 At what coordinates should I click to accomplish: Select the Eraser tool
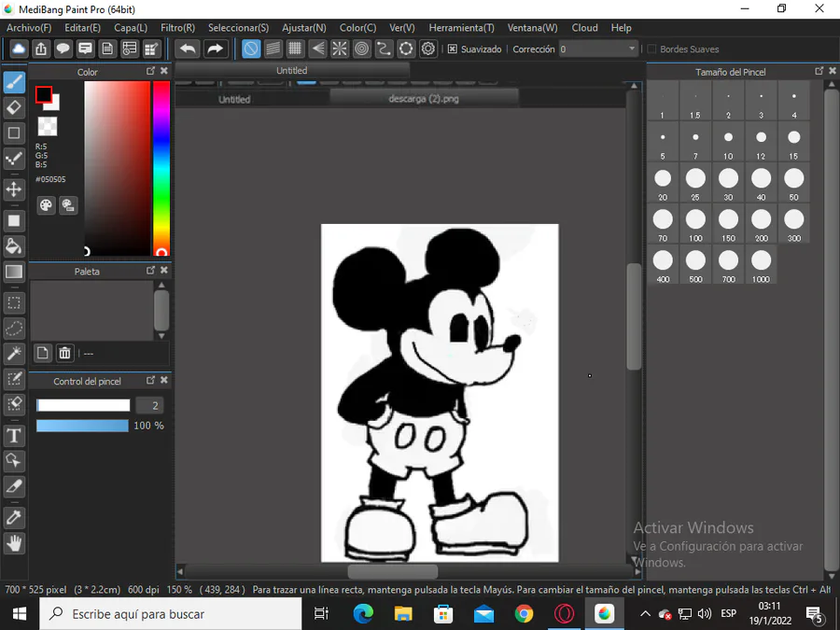14,107
